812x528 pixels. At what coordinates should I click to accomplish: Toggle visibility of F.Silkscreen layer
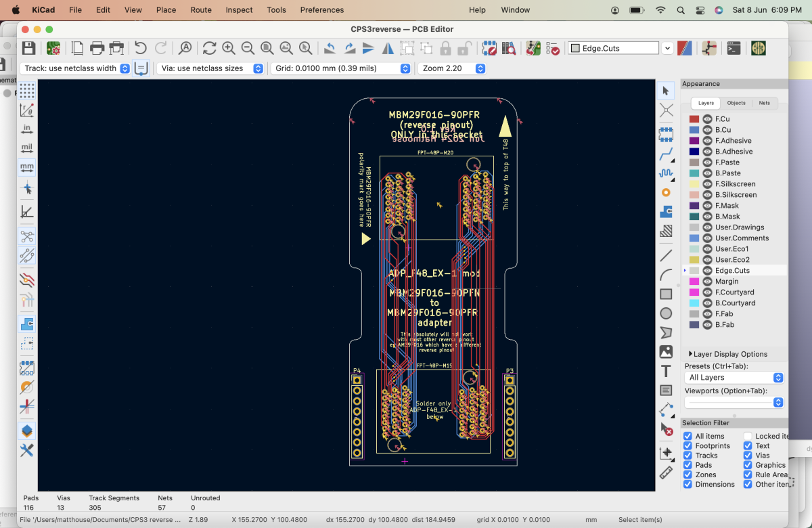pos(707,184)
